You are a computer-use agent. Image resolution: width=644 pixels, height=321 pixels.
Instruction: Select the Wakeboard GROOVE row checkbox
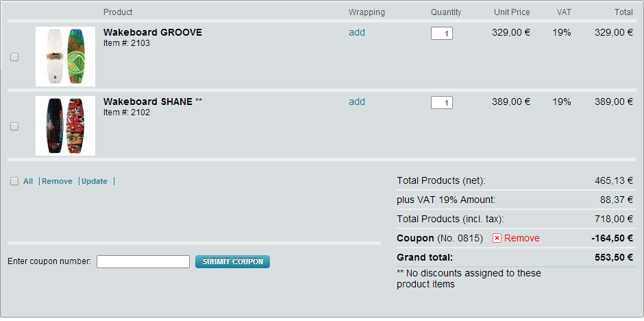pyautogui.click(x=14, y=57)
